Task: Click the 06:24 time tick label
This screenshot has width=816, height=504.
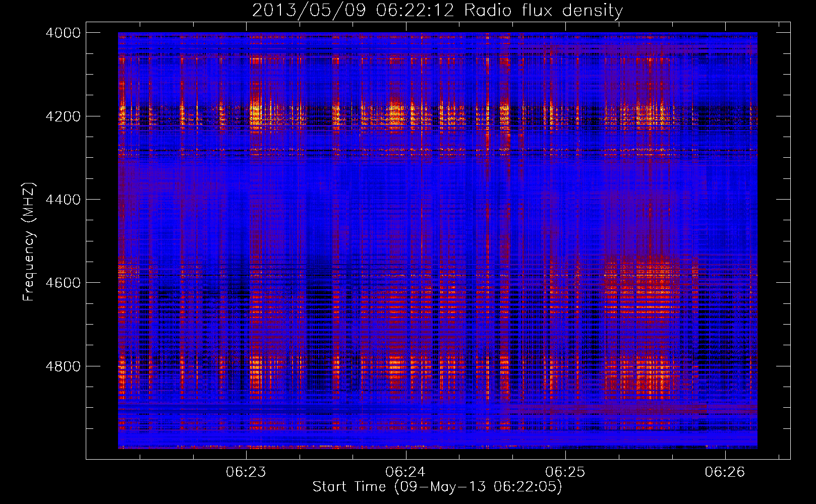Action: [405, 472]
